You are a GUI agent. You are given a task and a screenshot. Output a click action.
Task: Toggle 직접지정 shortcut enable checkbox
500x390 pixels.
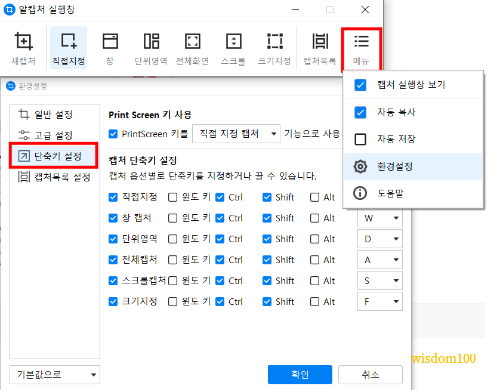tap(113, 197)
